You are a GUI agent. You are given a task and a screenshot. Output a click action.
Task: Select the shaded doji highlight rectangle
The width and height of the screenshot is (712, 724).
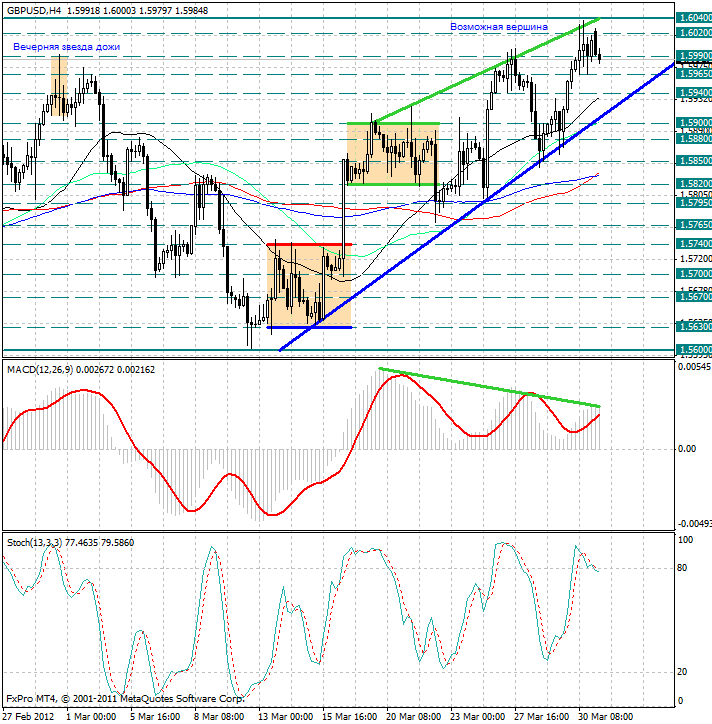tap(59, 85)
